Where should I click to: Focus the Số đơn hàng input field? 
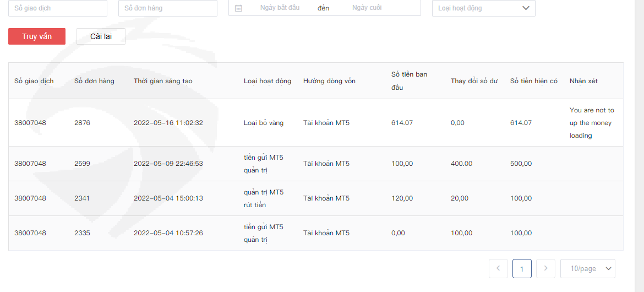[168, 8]
